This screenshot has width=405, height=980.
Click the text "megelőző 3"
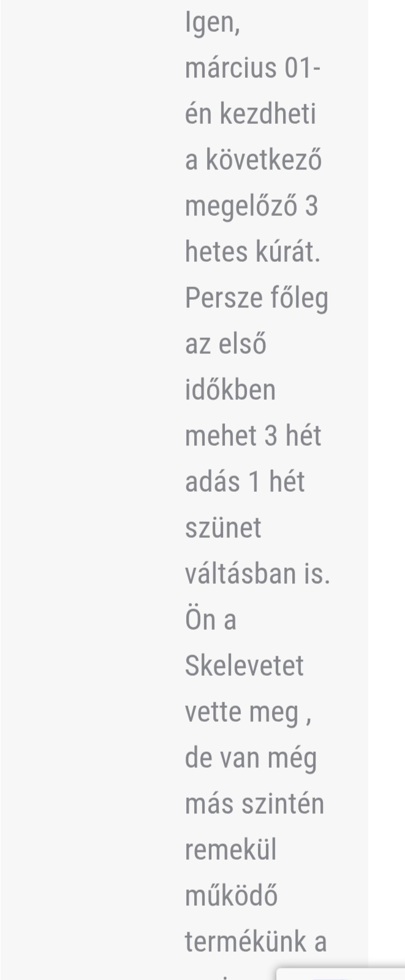252,206
